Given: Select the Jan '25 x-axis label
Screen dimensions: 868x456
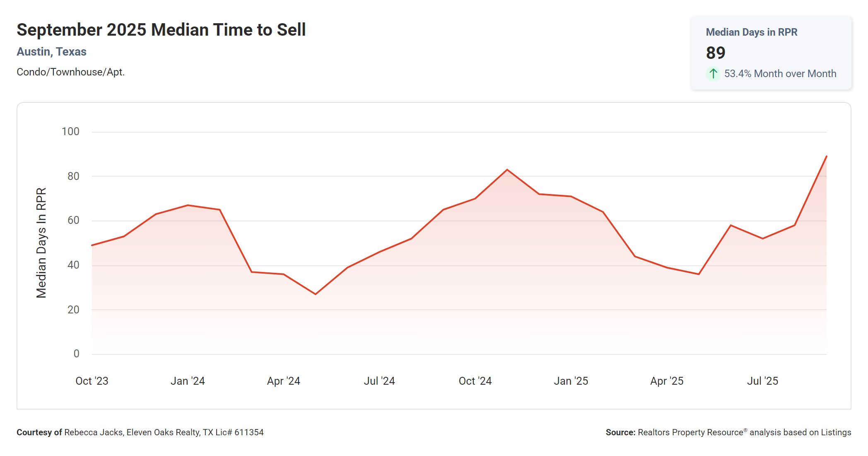Looking at the screenshot, I should pos(571,381).
